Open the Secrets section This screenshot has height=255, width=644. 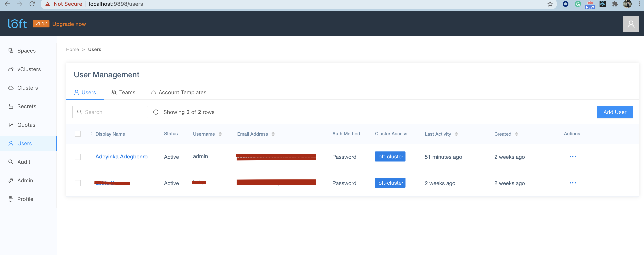[x=26, y=106]
